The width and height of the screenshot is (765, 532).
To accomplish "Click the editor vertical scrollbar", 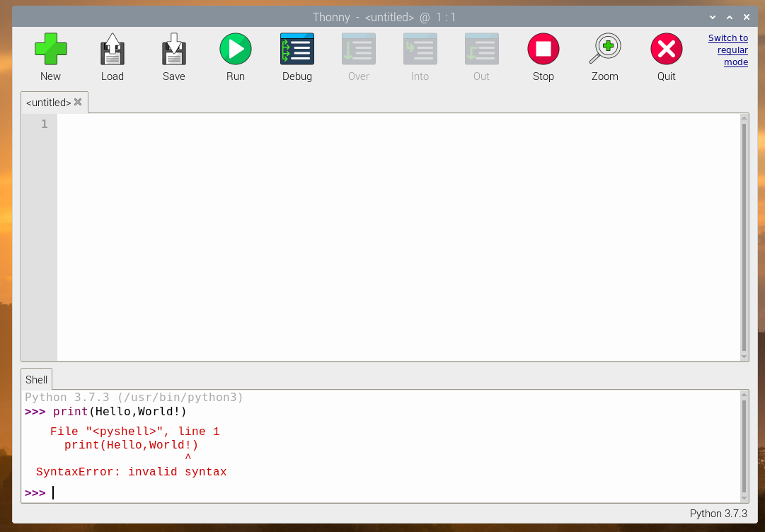I will (x=744, y=237).
